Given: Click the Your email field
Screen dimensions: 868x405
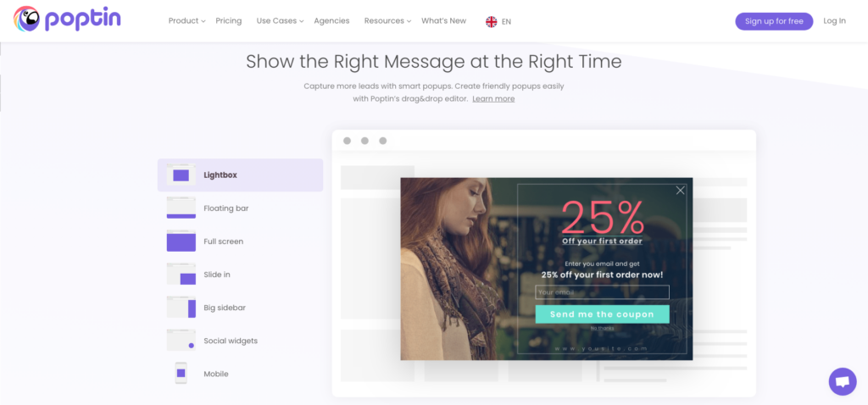Looking at the screenshot, I should [603, 292].
